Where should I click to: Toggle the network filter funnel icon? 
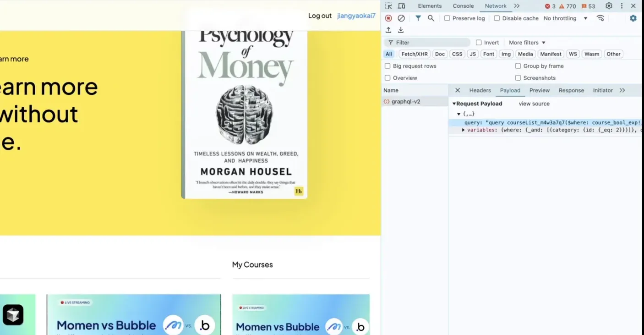418,18
